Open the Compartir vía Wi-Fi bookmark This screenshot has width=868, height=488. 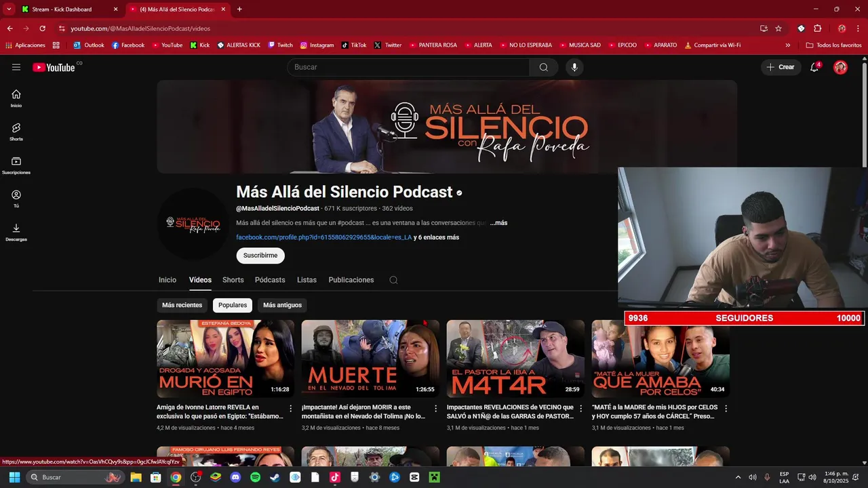coord(712,45)
